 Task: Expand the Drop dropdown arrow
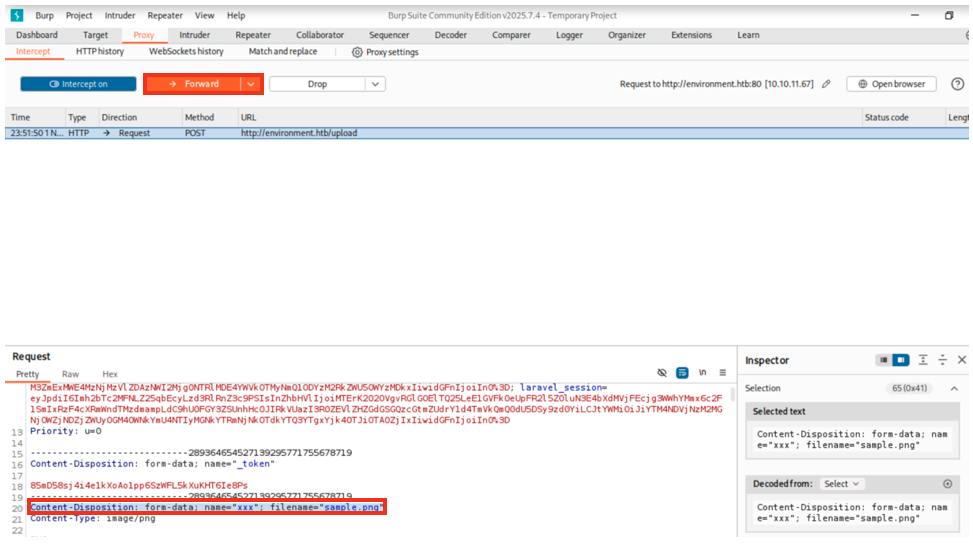point(375,84)
